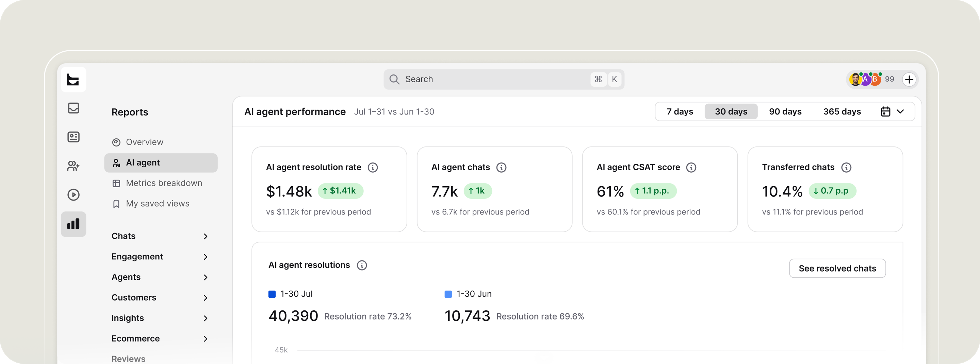Click the Reports heading

(x=130, y=112)
